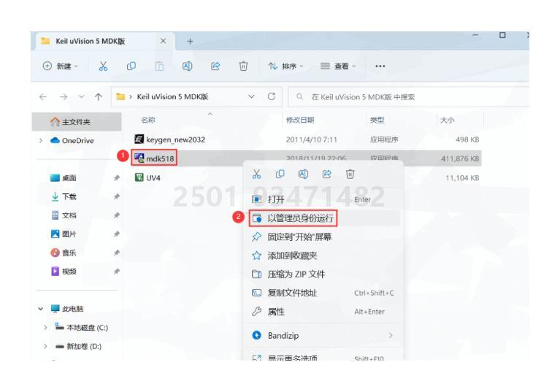Sort by the Size (大小) column header

point(447,120)
